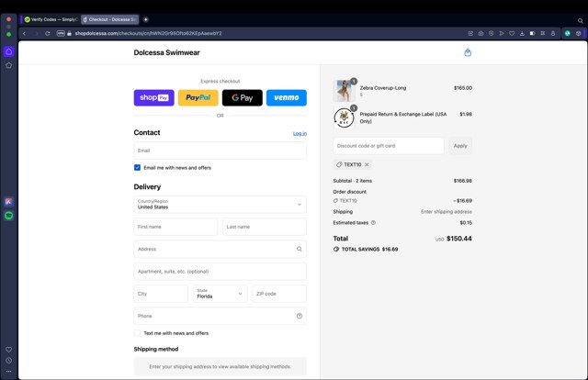The image size is (588, 380).
Task: Click the Zebra Coverup-Long product thumbnail
Action: point(344,91)
